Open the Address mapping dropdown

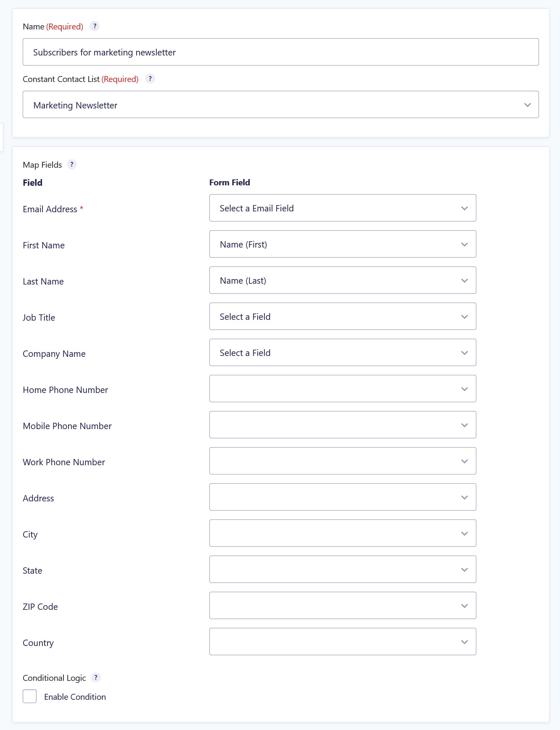pos(343,497)
